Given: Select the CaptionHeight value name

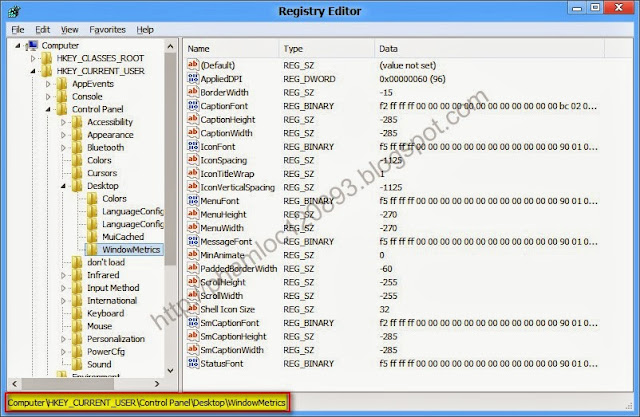Looking at the screenshot, I should 228,120.
